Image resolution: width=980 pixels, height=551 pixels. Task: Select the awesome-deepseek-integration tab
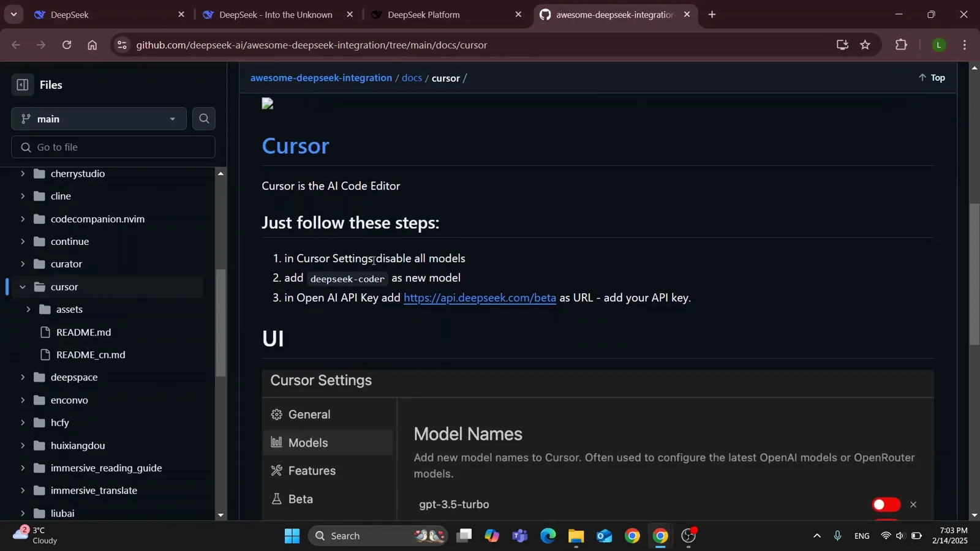click(614, 15)
